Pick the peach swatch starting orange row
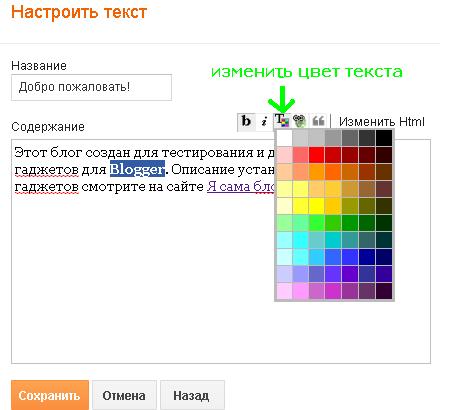455x410 pixels. 284,172
